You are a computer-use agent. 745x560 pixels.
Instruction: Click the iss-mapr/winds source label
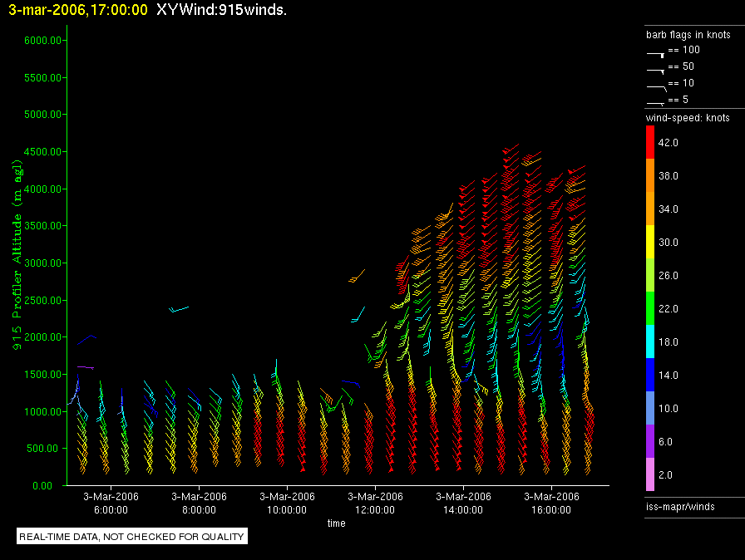point(679,506)
